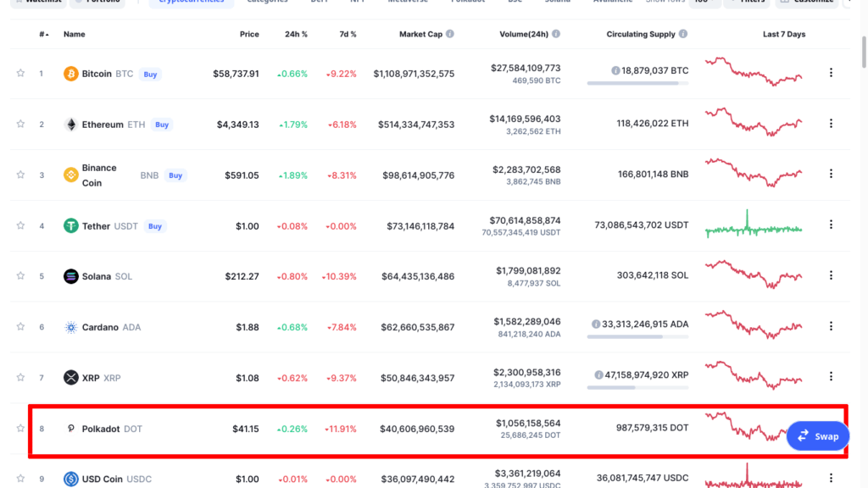Click the info icon next to XRP supply
Viewport: 868px width, 488px height.
coord(599,374)
